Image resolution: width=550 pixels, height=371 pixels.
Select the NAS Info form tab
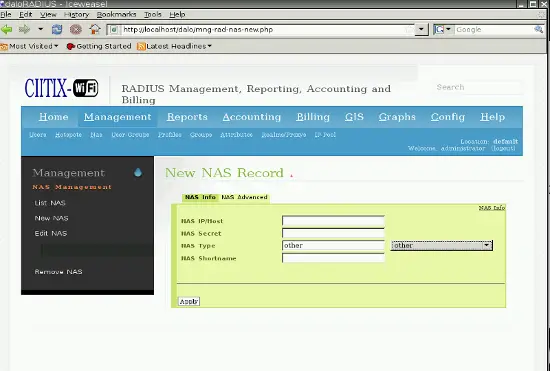coord(200,197)
